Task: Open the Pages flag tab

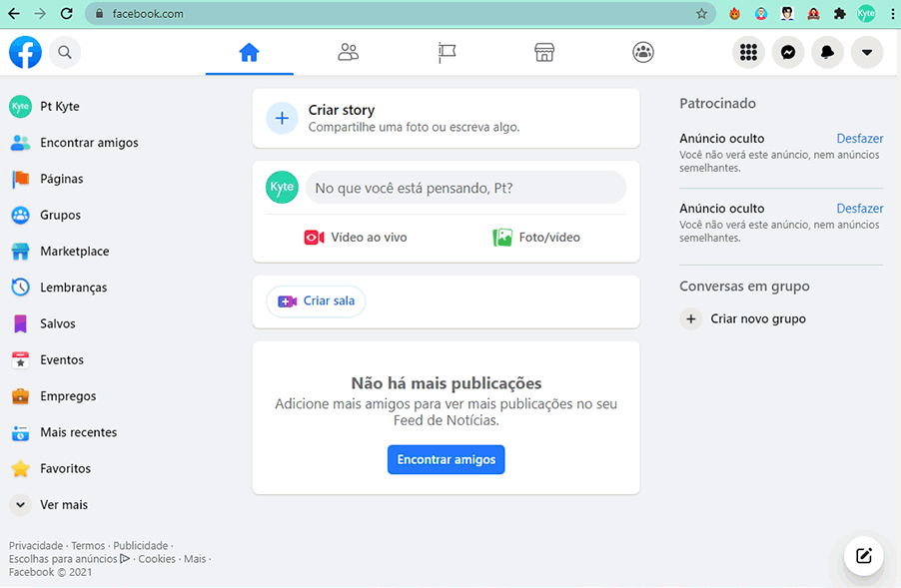Action: (x=447, y=52)
